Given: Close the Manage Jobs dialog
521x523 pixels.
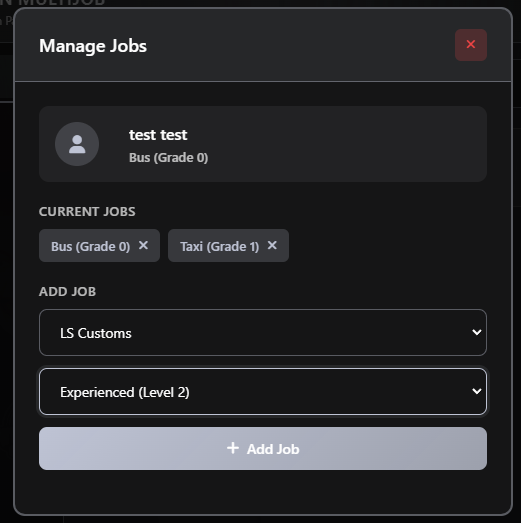Looking at the screenshot, I should click(x=471, y=45).
